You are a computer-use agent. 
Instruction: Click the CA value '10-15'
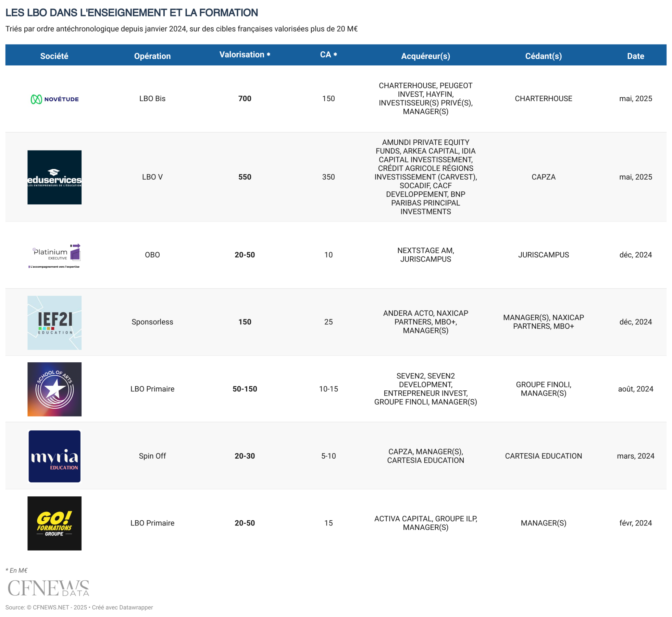pyautogui.click(x=328, y=389)
